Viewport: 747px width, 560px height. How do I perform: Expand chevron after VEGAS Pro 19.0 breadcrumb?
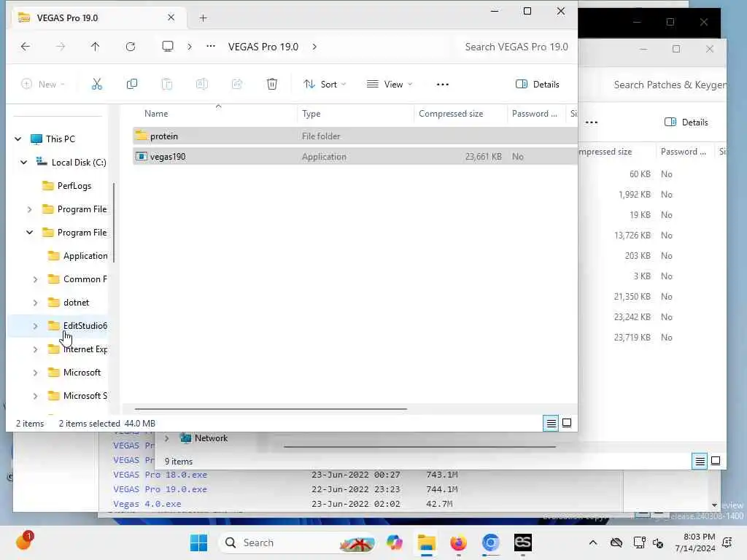[314, 47]
